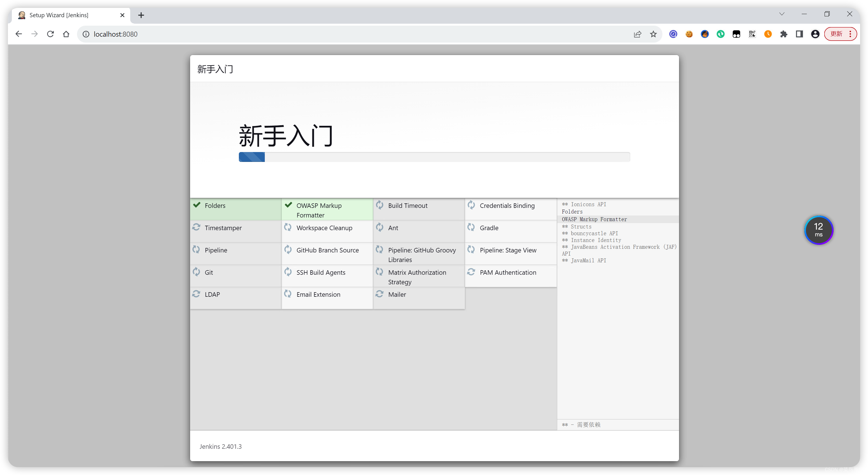
Task: Click the spinner icon next to Git
Action: click(x=197, y=272)
